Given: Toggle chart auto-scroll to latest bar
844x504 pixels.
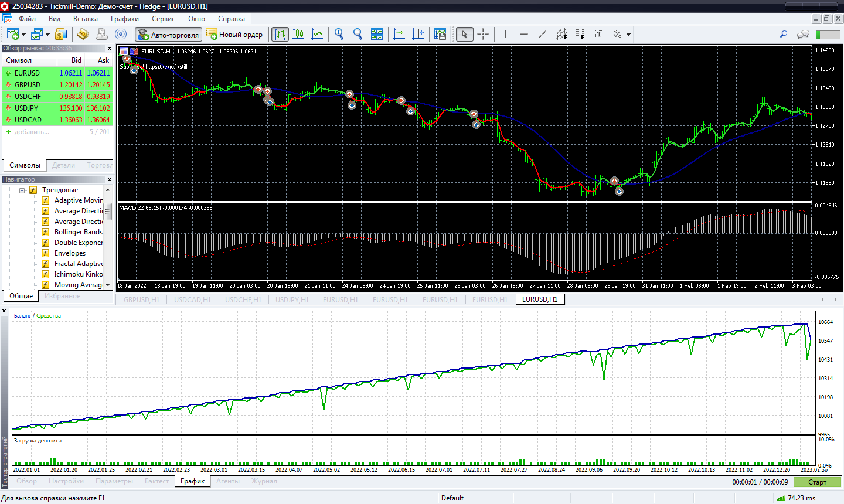Looking at the screenshot, I should click(x=399, y=35).
